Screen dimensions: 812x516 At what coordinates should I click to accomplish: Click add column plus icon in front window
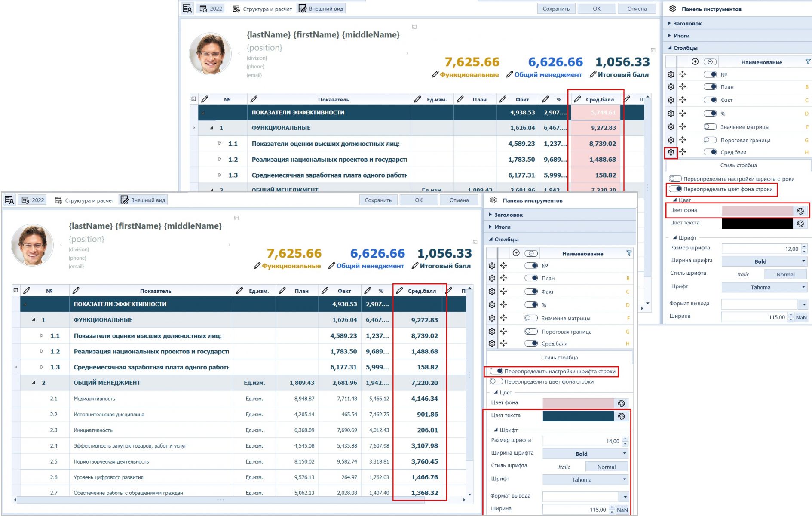[x=516, y=253]
